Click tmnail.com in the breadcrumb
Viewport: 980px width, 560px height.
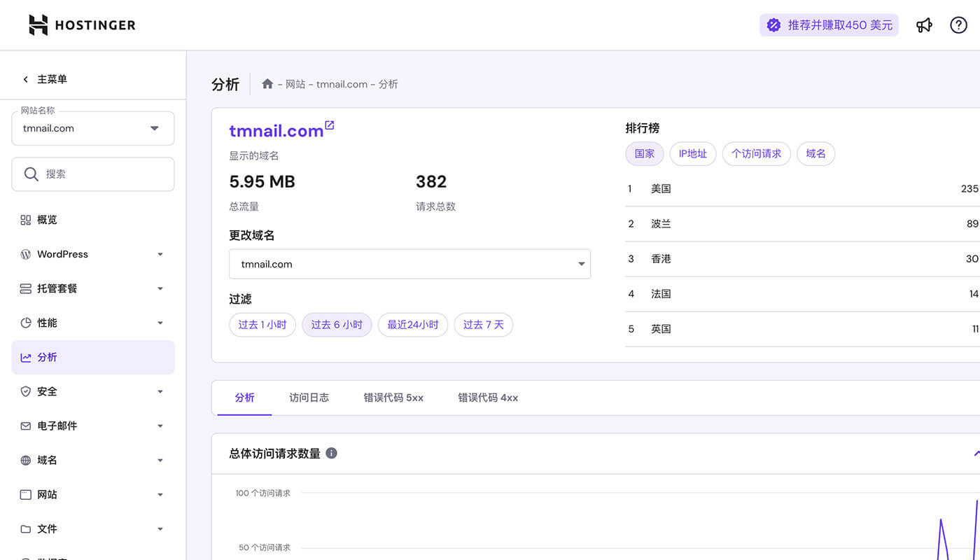[342, 84]
